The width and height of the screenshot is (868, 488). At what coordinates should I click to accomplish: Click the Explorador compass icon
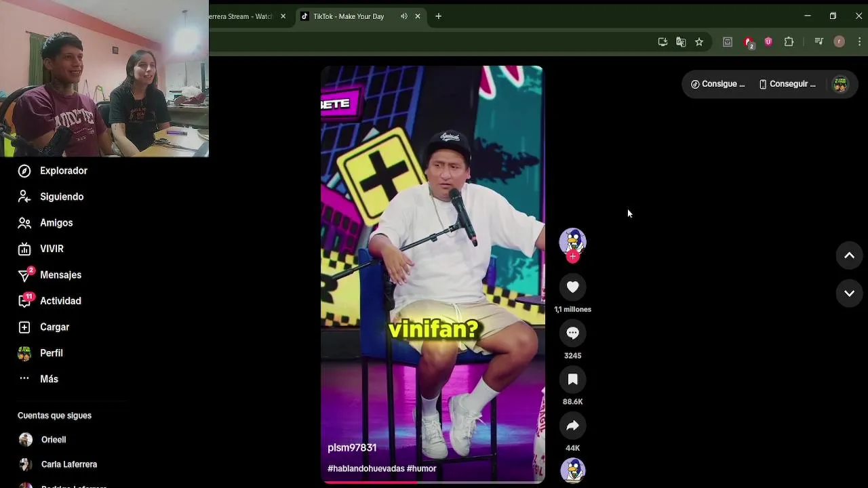coord(24,171)
